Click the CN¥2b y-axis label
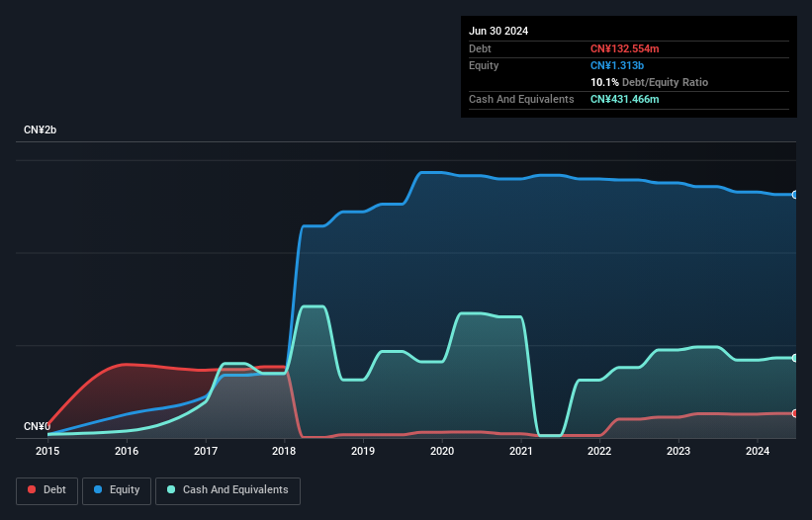 [x=40, y=130]
